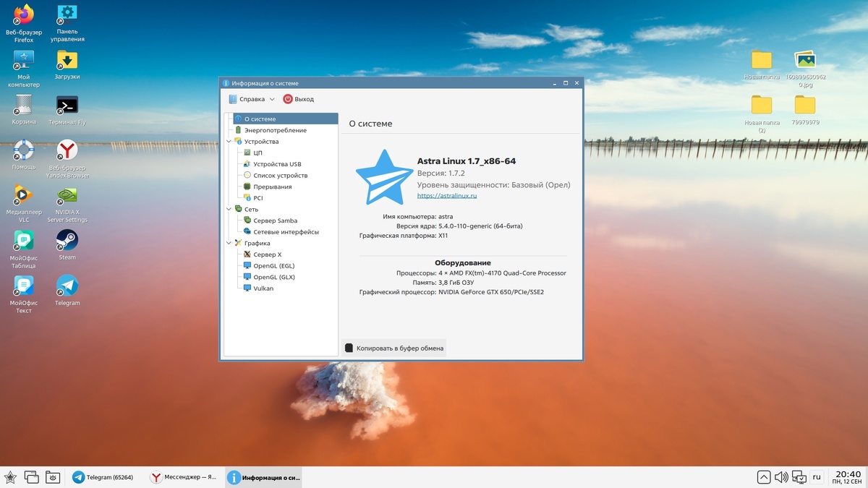The image size is (868, 488).
Task: Launch МойОфис Таблица desktop icon
Action: (24, 241)
